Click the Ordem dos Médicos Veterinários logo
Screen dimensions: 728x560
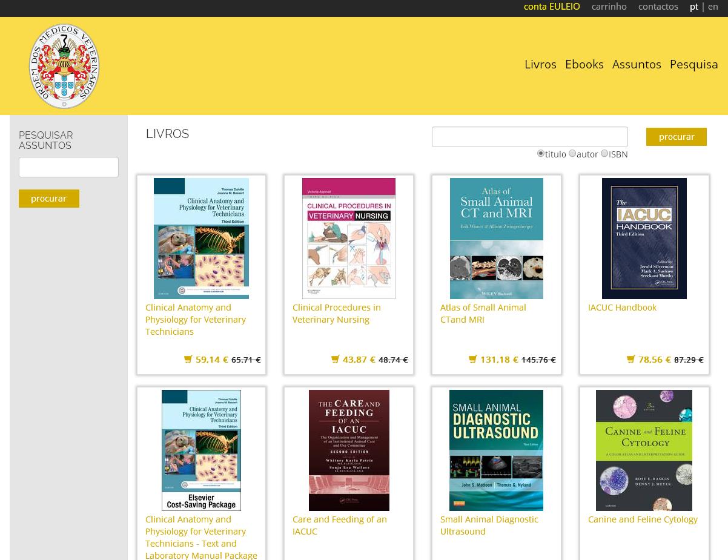[64, 66]
